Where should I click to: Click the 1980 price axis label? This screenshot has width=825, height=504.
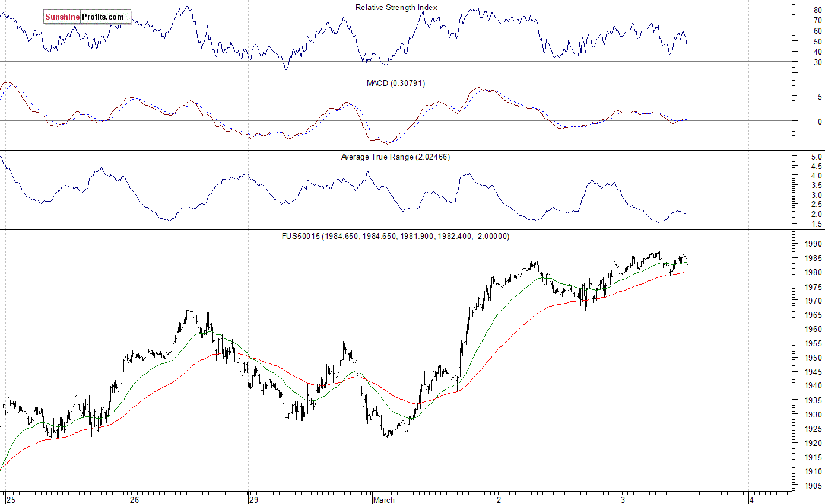point(813,272)
